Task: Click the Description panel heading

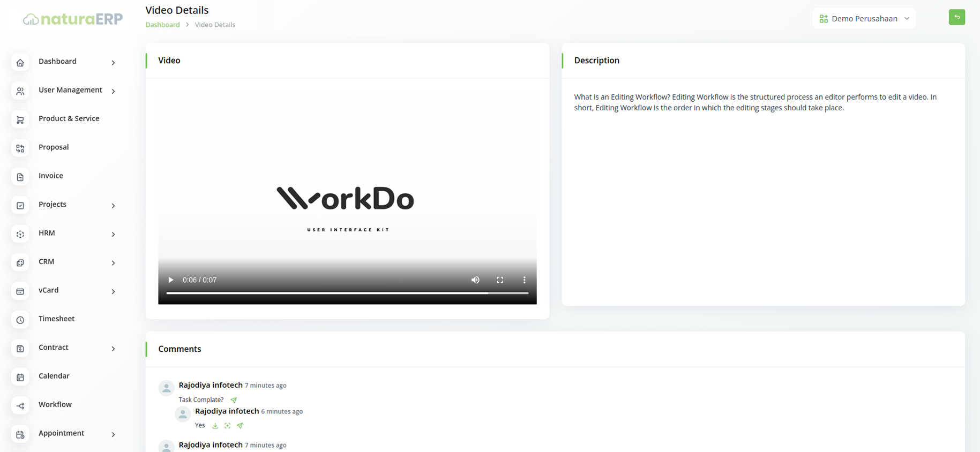Action: [596, 61]
